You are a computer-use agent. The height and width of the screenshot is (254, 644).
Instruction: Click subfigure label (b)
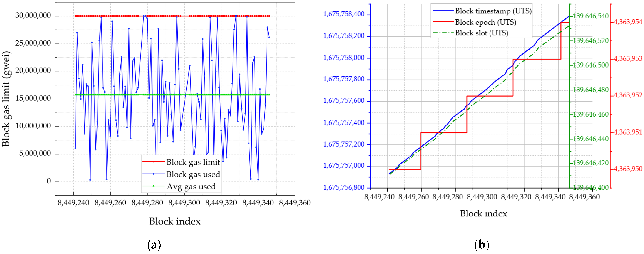(482, 245)
